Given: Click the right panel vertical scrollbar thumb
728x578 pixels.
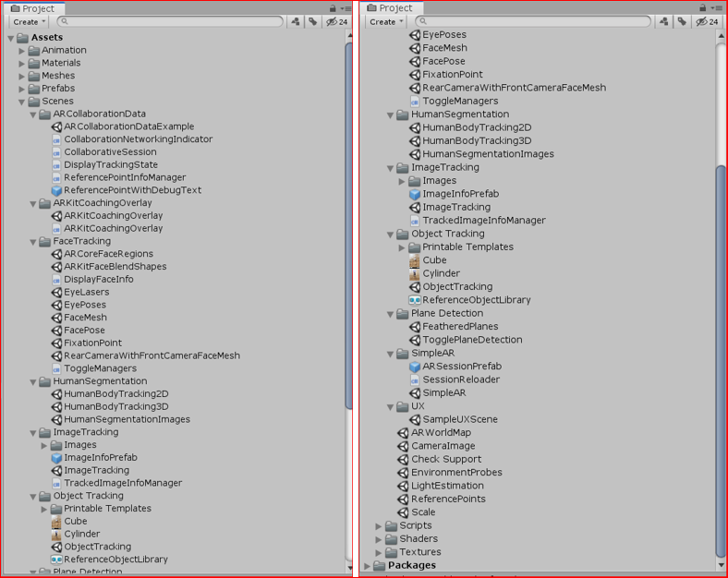Looking at the screenshot, I should coord(721,362).
